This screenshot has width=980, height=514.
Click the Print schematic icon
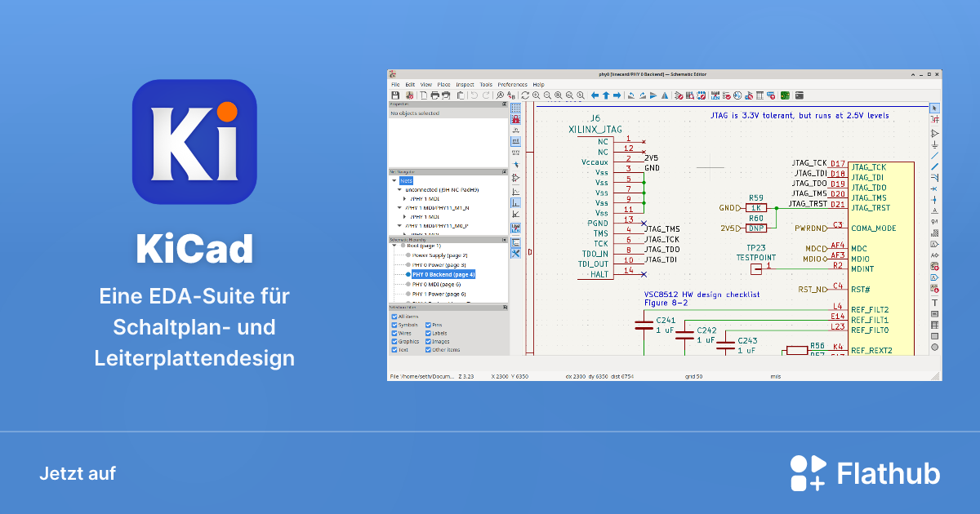tap(435, 95)
